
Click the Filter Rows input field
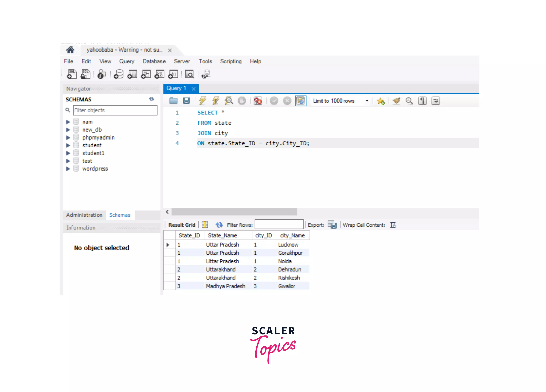click(279, 224)
